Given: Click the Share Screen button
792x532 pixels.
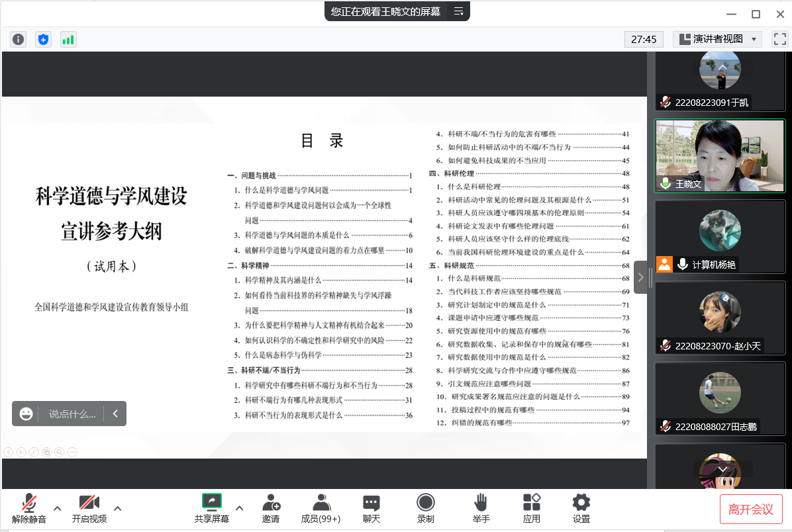Looking at the screenshot, I should (212, 508).
